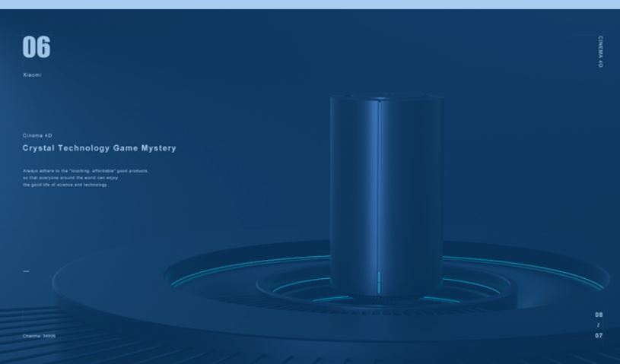Click the "Always adhere to the touching" description line
Image resolution: width=620 pixels, height=364 pixels.
85,171
